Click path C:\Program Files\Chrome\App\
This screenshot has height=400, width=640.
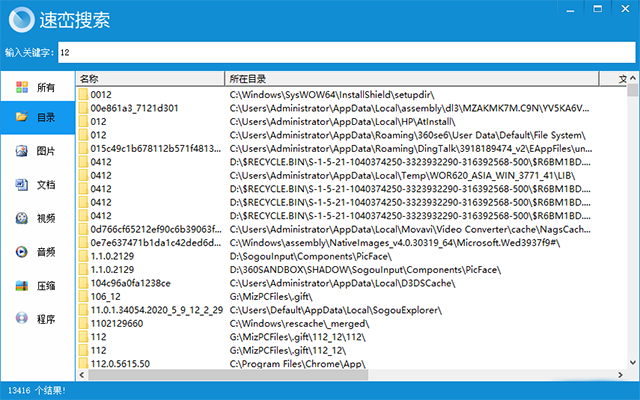point(298,363)
